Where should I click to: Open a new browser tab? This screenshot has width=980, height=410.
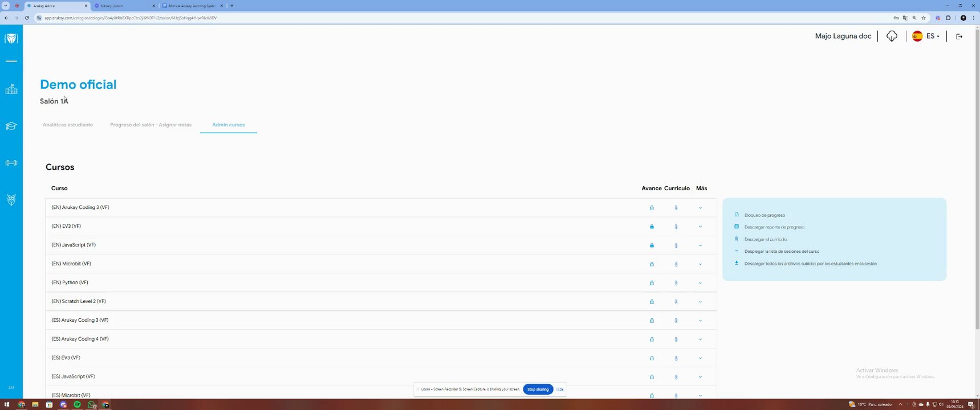click(x=231, y=6)
